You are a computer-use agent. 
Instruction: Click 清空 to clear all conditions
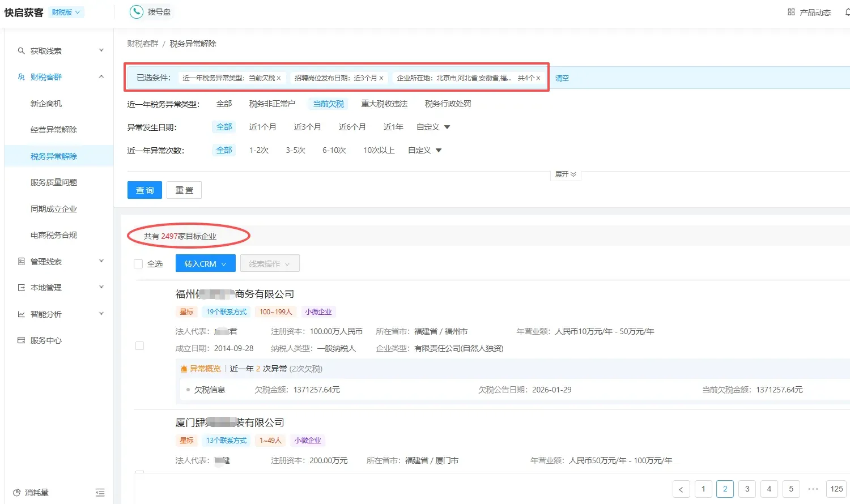(x=562, y=78)
